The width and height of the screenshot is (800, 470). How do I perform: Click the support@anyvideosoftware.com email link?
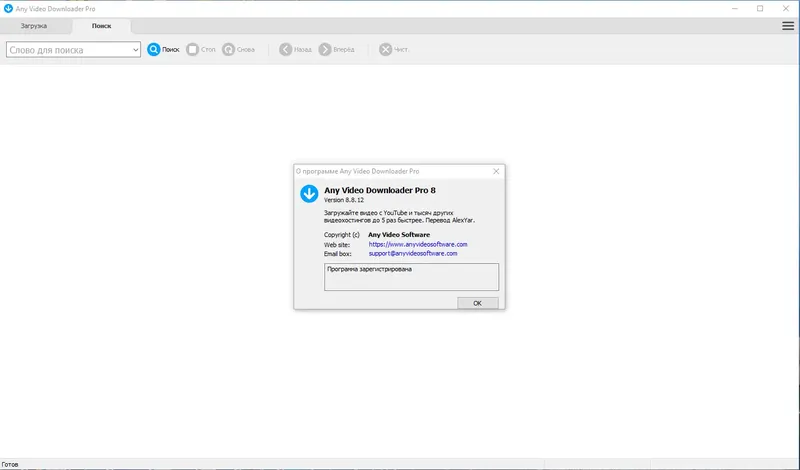pos(413,254)
